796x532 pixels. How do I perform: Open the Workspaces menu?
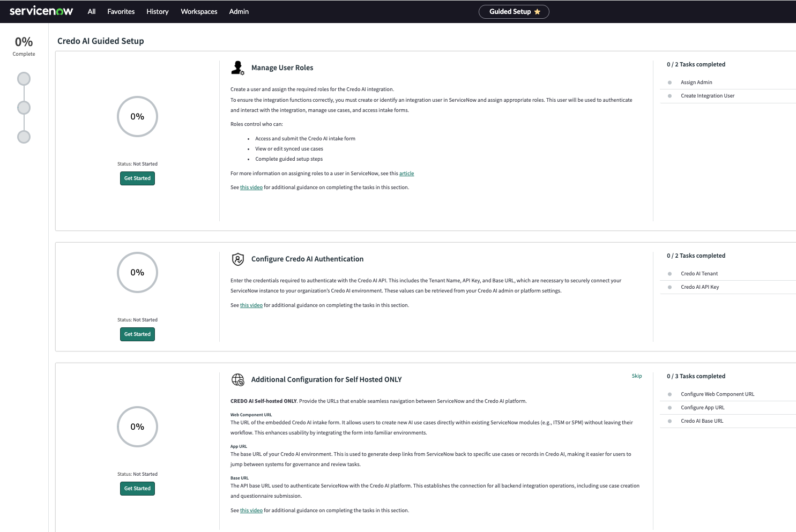tap(199, 11)
